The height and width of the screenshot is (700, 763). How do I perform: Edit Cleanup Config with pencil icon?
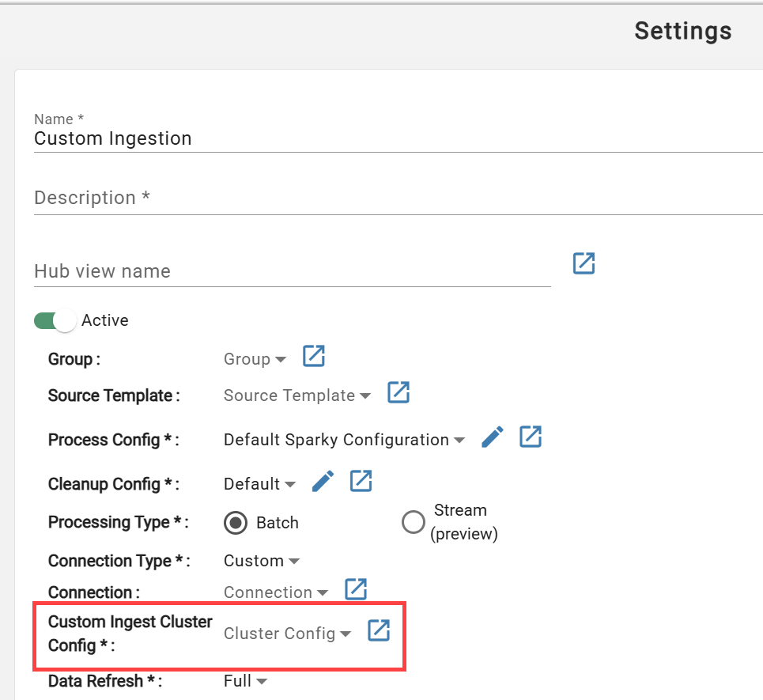[323, 481]
